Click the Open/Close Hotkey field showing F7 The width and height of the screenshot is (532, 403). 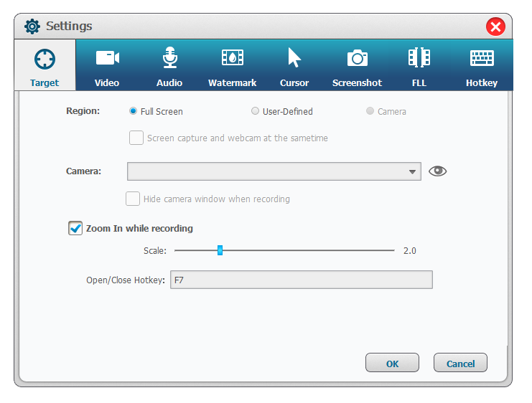tap(302, 280)
